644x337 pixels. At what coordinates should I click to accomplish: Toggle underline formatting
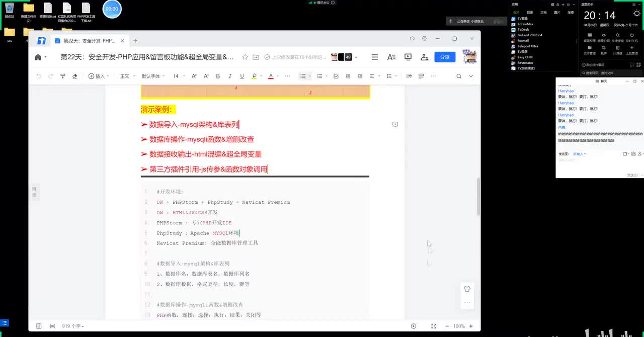[x=242, y=76]
